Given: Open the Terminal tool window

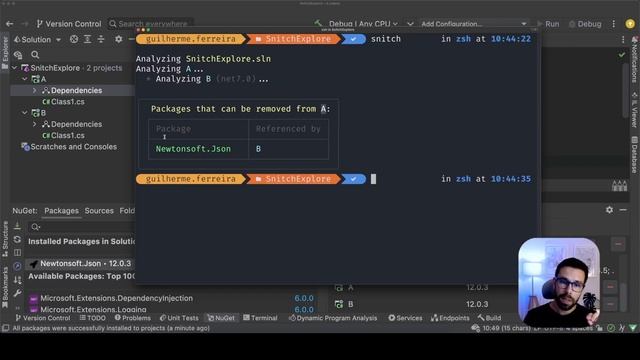Looking at the screenshot, I should 260,318.
